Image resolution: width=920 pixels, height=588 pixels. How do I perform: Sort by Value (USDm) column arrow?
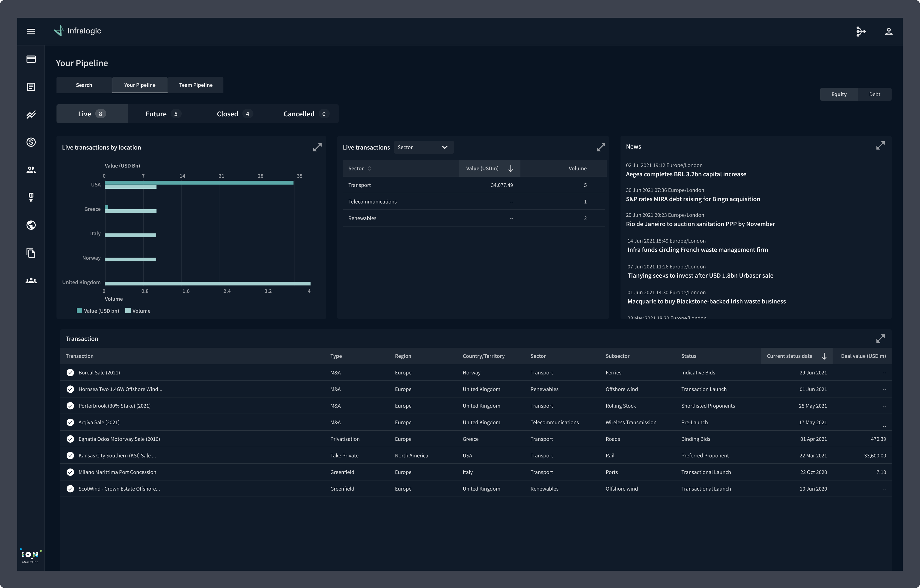(510, 168)
